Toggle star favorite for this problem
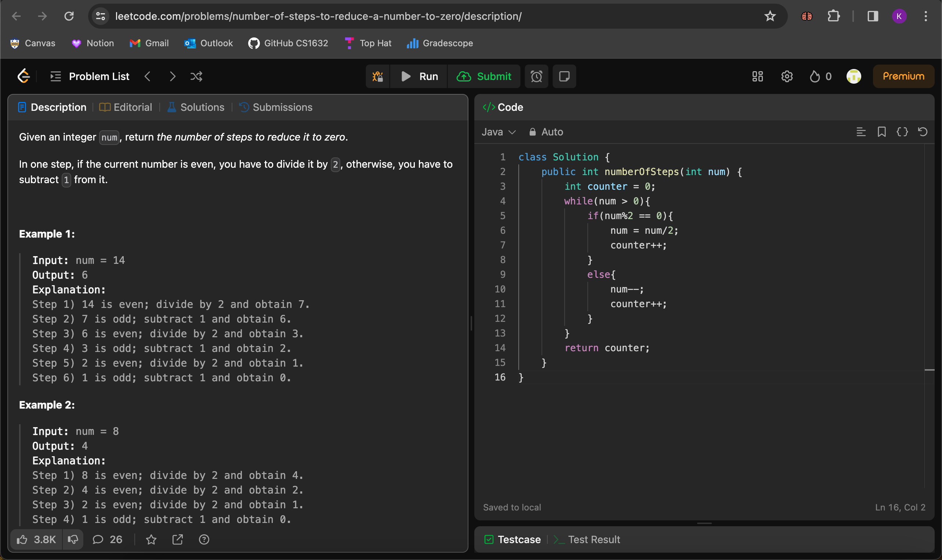The width and height of the screenshot is (942, 560). pyautogui.click(x=151, y=539)
